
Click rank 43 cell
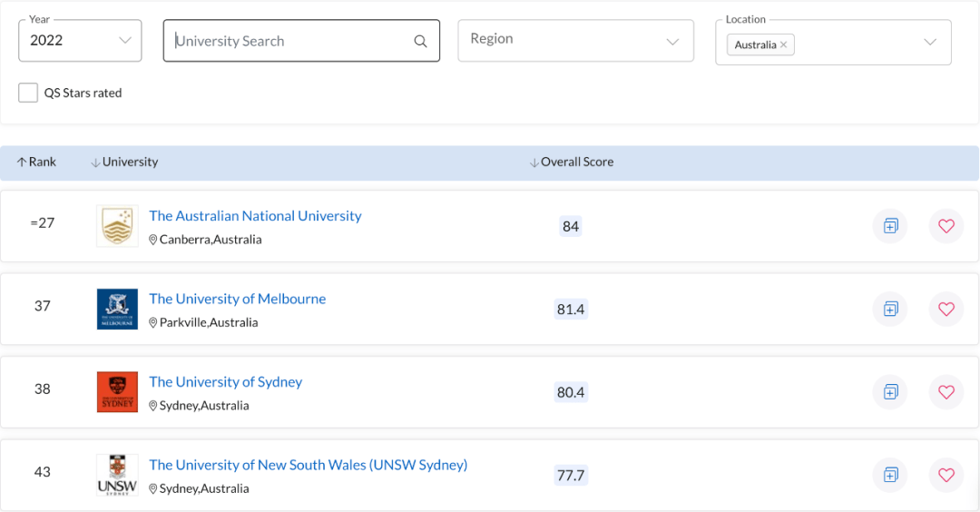click(x=43, y=473)
